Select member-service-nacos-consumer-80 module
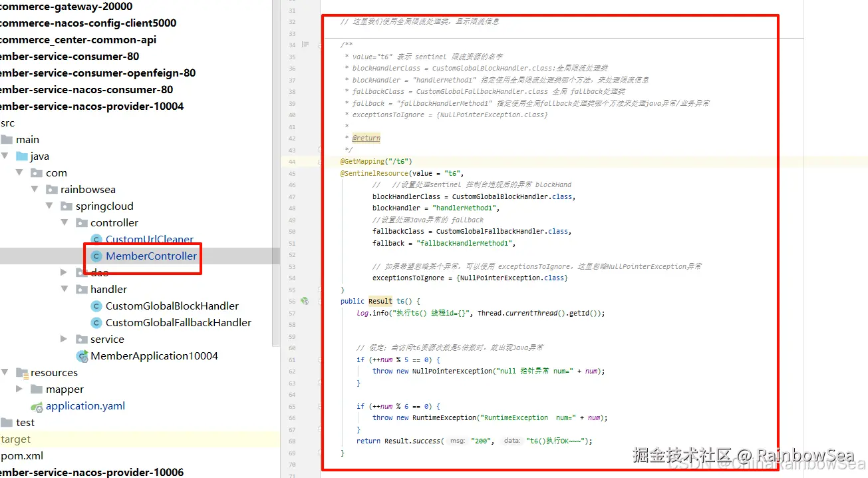 click(86, 90)
